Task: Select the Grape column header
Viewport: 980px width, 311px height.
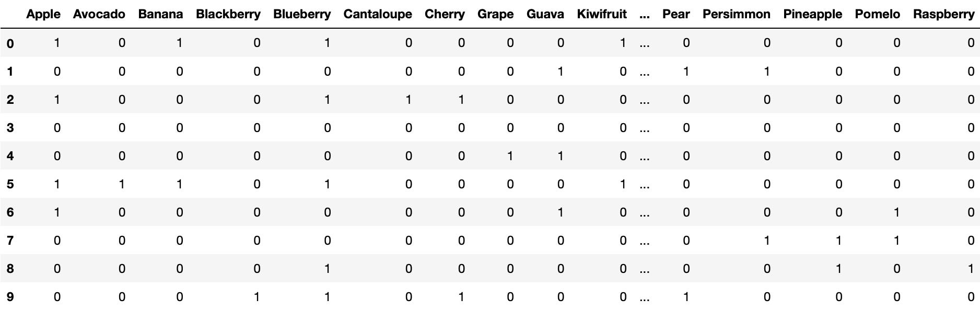Action: 495,15
